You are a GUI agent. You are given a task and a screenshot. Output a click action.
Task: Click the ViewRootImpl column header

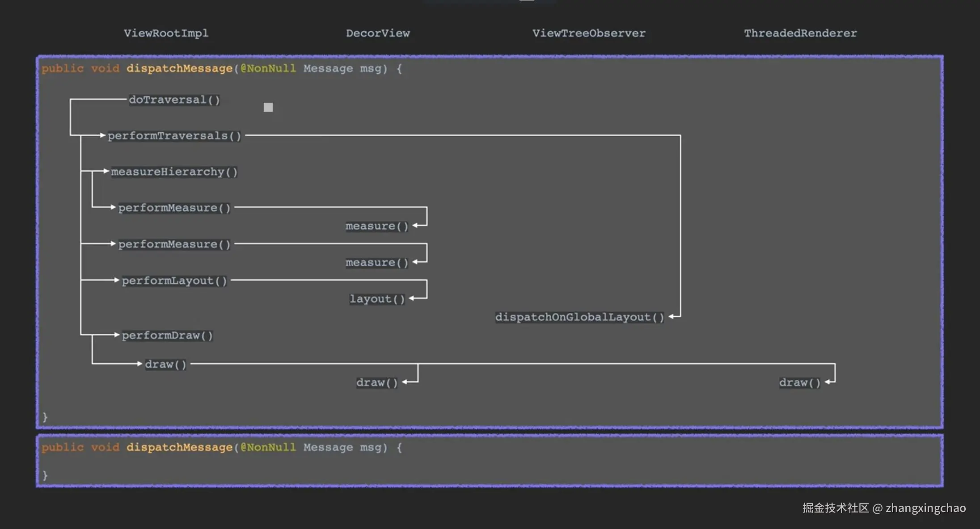click(166, 33)
